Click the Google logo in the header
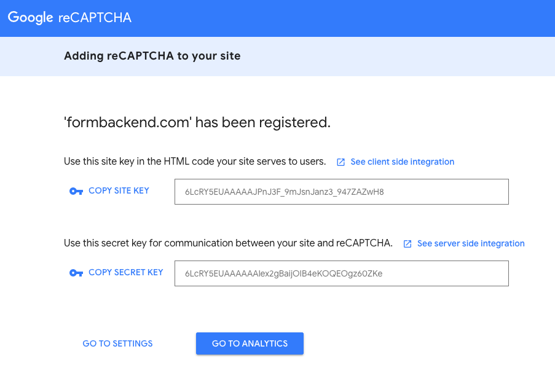The image size is (555, 392). point(29,18)
